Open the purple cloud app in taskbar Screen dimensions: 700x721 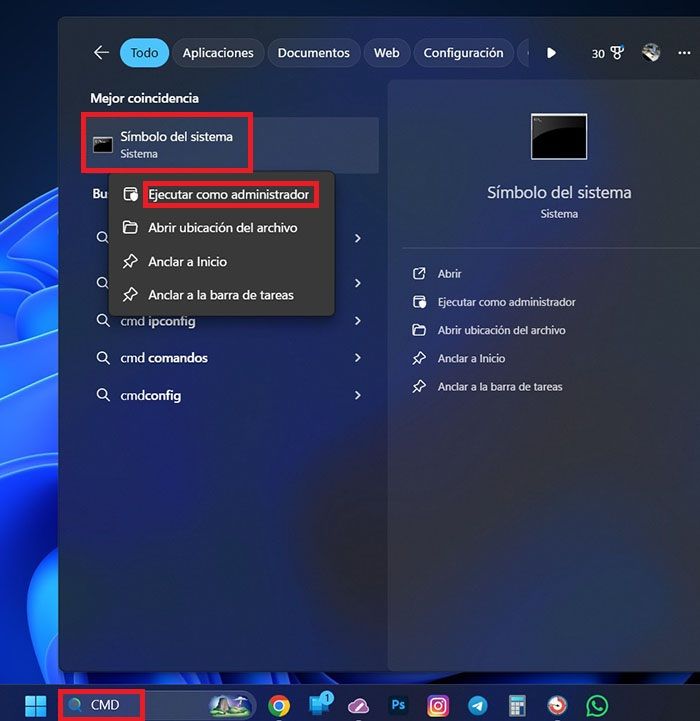tap(358, 706)
